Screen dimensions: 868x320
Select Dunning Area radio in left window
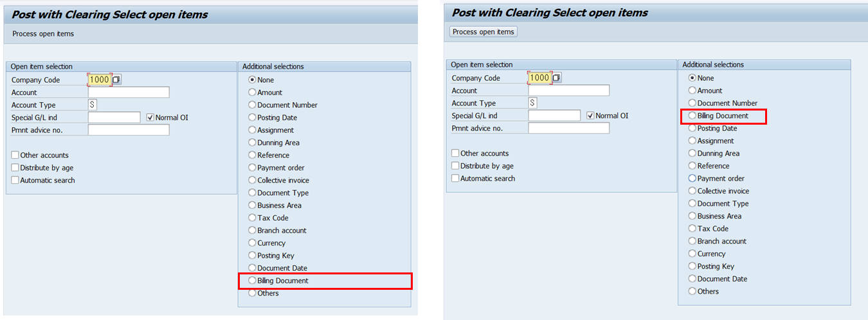[252, 143]
